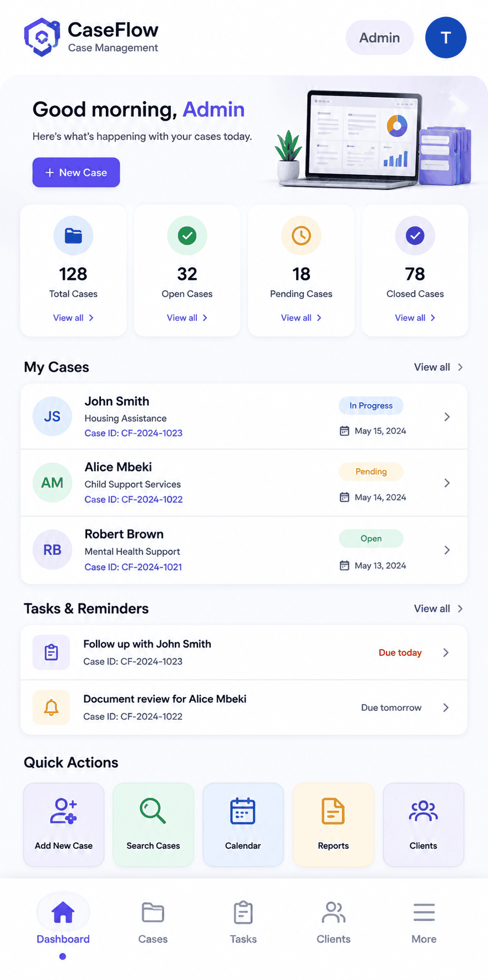
Task: Click the Housing Assistance case type text
Action: click(126, 419)
